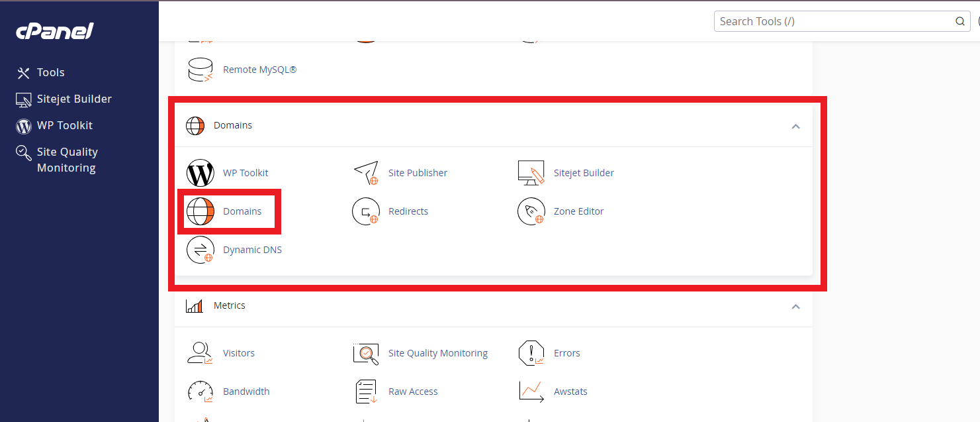Image resolution: width=980 pixels, height=422 pixels.
Task: Open the Bandwidth link
Action: [x=246, y=392]
